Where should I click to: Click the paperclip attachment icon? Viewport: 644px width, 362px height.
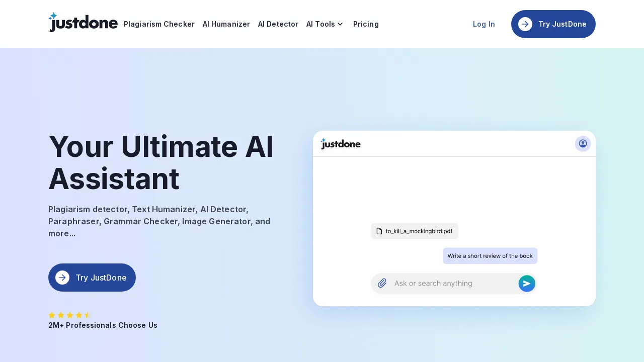coord(382,283)
